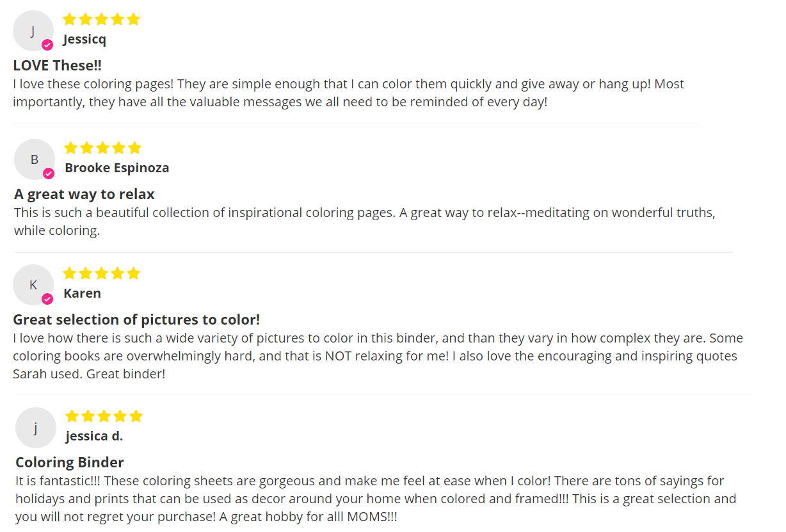Click the pink verified badge on Karen's avatar
This screenshot has height=532, width=786.
47,299
